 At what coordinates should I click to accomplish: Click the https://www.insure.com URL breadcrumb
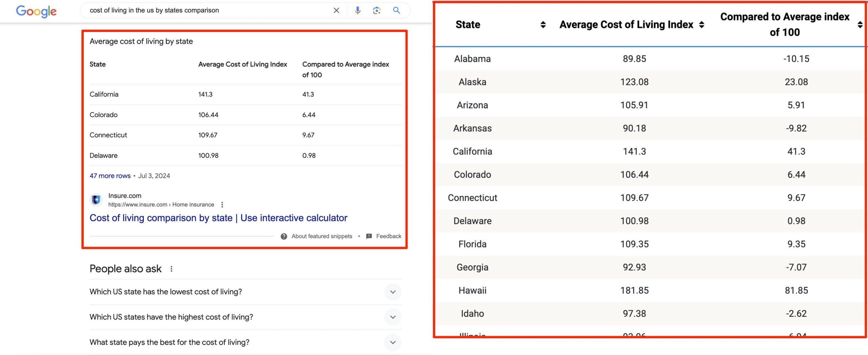pyautogui.click(x=161, y=205)
